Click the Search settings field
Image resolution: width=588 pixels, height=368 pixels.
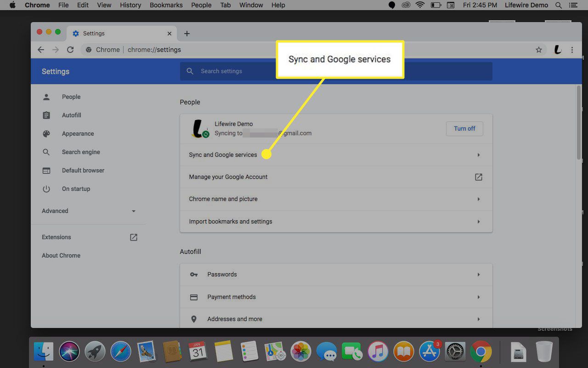point(335,71)
